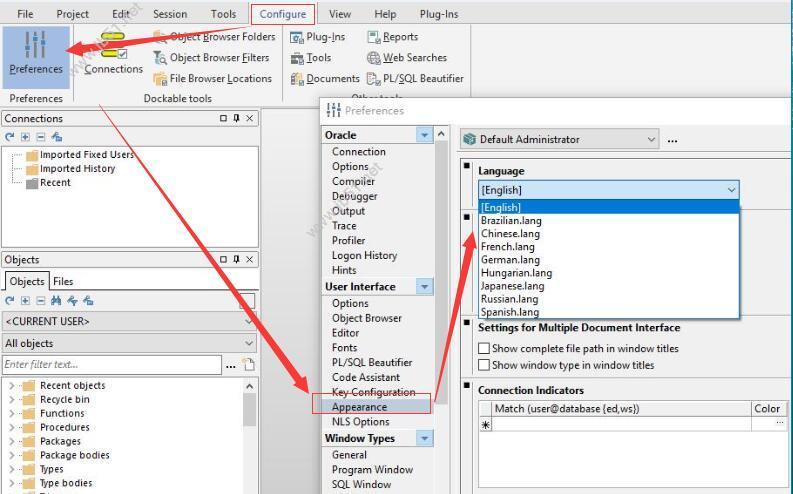
Task: Expand the Packages tree node
Action: click(12, 441)
